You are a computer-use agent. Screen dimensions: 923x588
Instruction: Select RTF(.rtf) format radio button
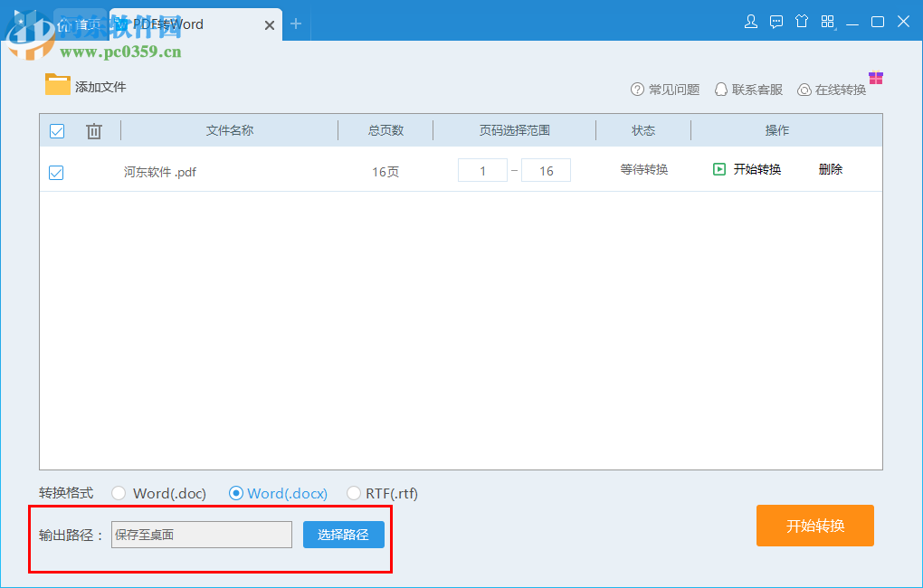click(353, 493)
